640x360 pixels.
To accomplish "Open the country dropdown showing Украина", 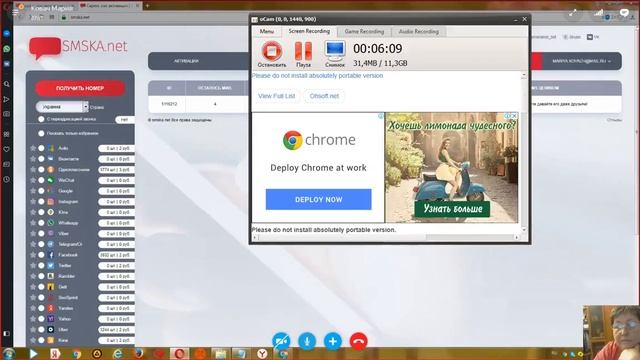I will point(62,107).
